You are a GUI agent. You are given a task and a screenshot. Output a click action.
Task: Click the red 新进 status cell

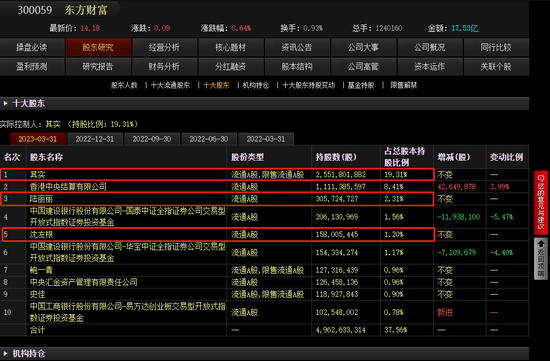tap(445, 312)
